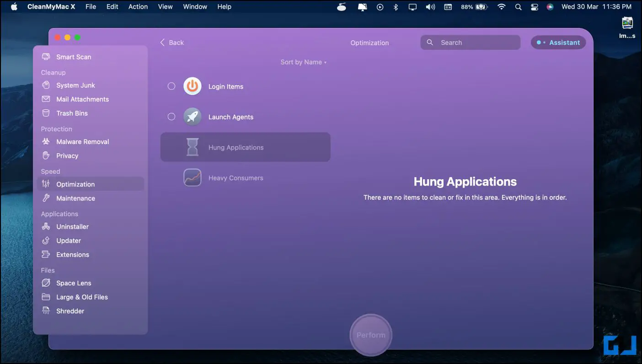Click the orange Login Items power icon
Viewport: 642px width, 364px height.
(193, 86)
